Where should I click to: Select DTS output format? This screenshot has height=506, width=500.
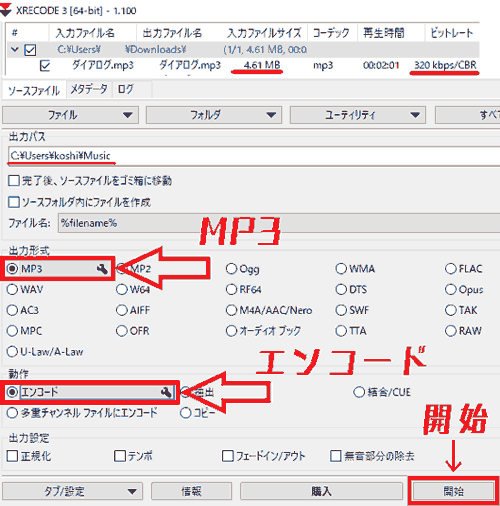pyautogui.click(x=341, y=289)
